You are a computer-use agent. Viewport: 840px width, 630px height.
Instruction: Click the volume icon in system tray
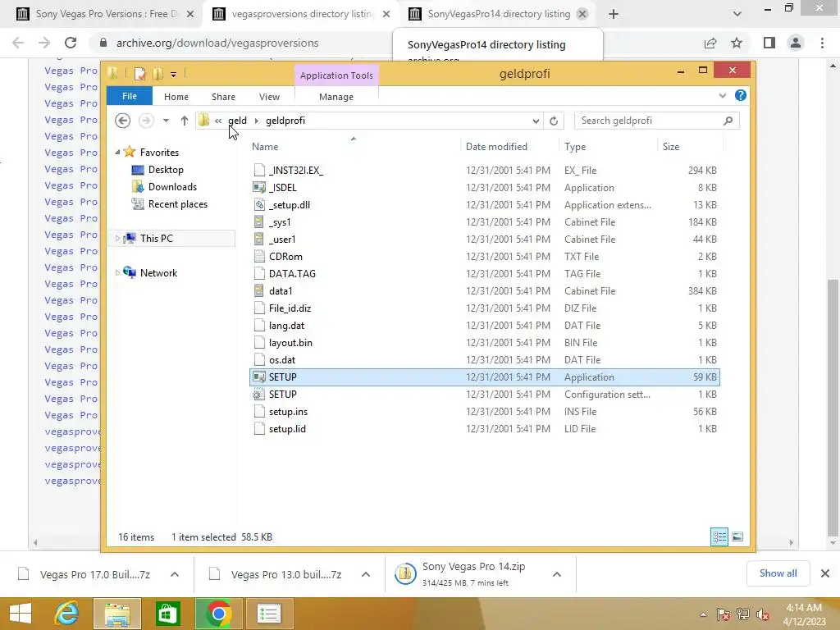[x=763, y=614]
